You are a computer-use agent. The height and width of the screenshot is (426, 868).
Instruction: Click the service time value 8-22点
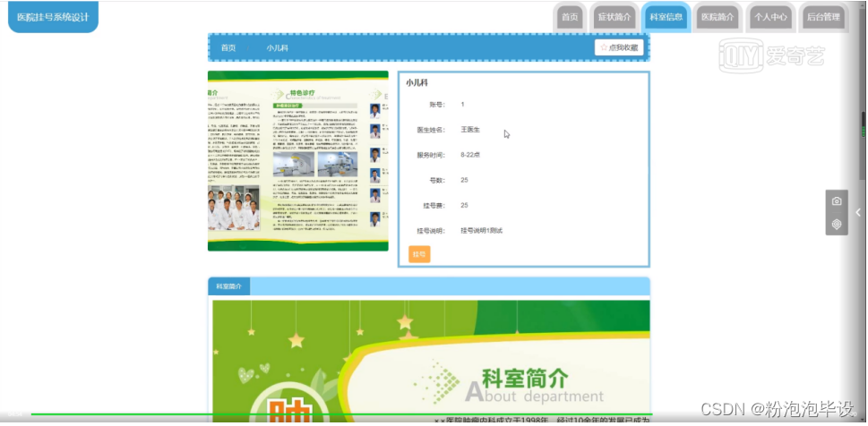tap(470, 155)
